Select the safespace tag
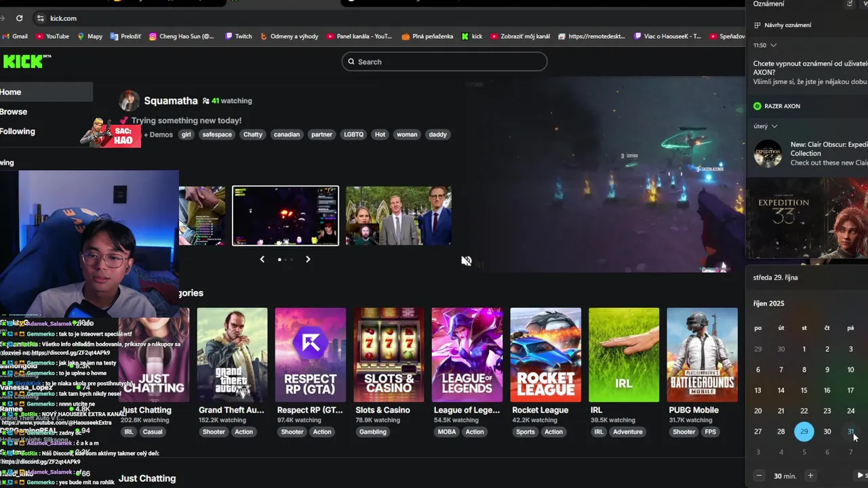The height and width of the screenshot is (488, 868). 217,134
